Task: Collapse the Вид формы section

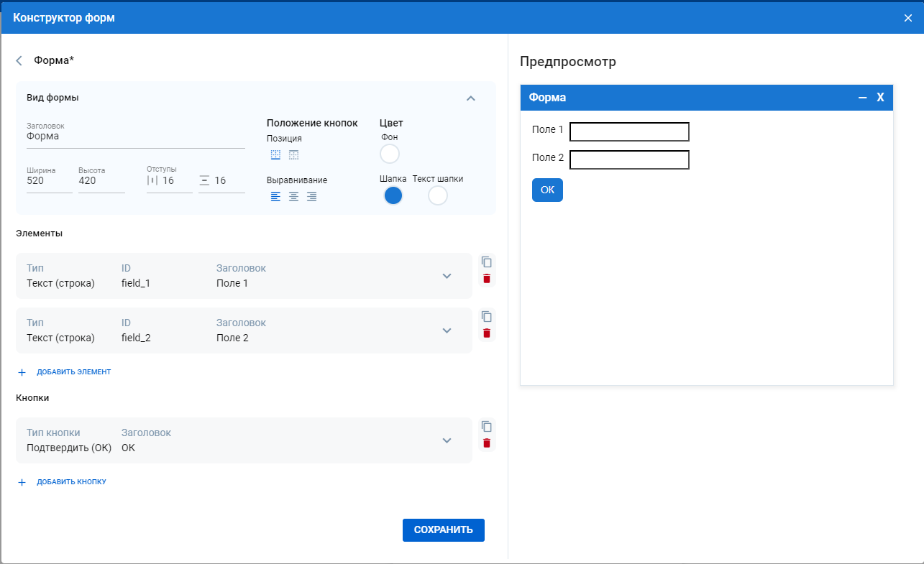Action: click(471, 98)
